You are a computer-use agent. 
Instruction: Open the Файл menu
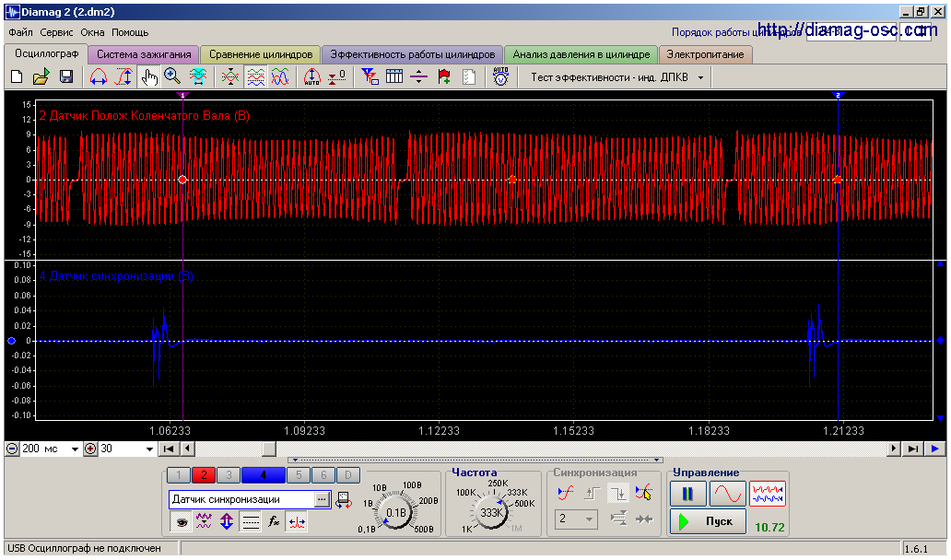(20, 33)
